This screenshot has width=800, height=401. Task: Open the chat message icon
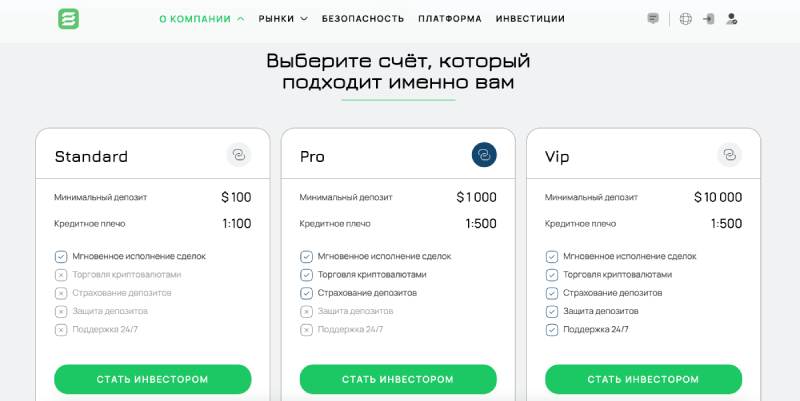click(653, 18)
